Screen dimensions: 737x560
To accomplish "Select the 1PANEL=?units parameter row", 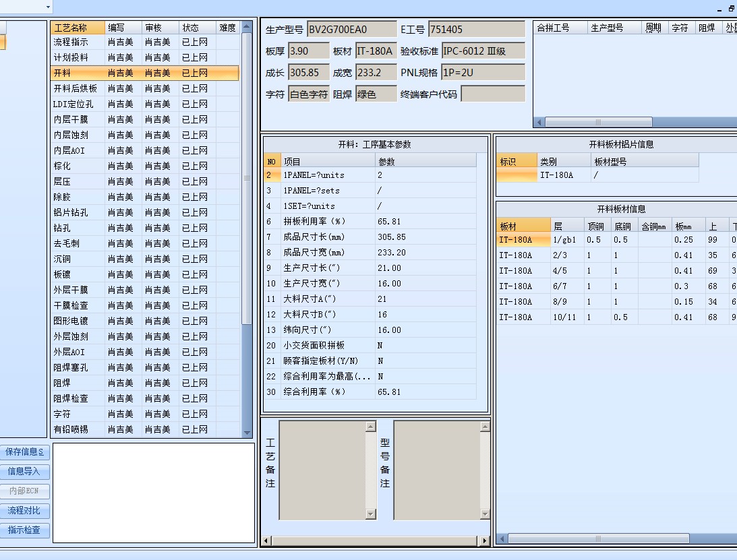I will pyautogui.click(x=370, y=175).
